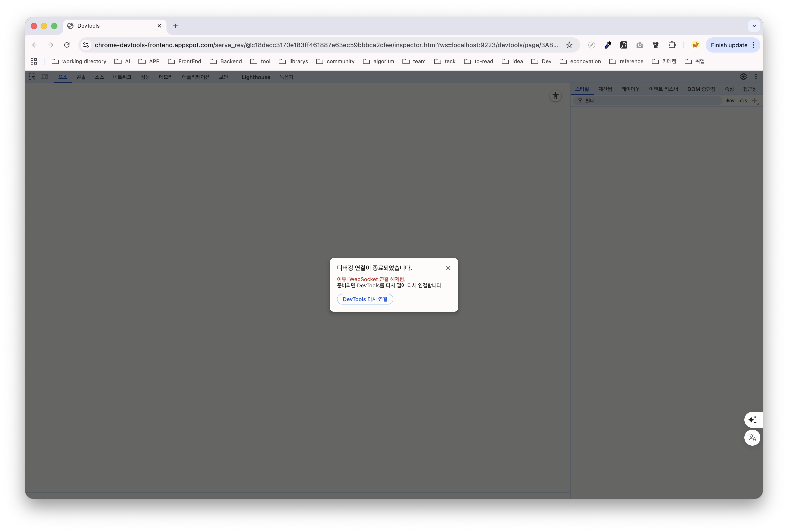Toggle the device toolbar icon
This screenshot has width=788, height=532.
click(45, 77)
